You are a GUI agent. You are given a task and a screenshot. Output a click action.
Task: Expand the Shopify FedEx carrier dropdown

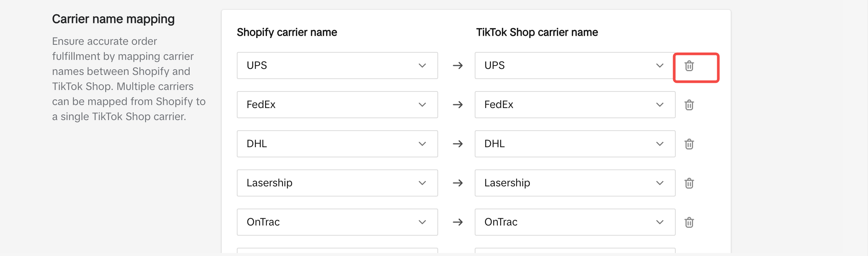(x=337, y=105)
